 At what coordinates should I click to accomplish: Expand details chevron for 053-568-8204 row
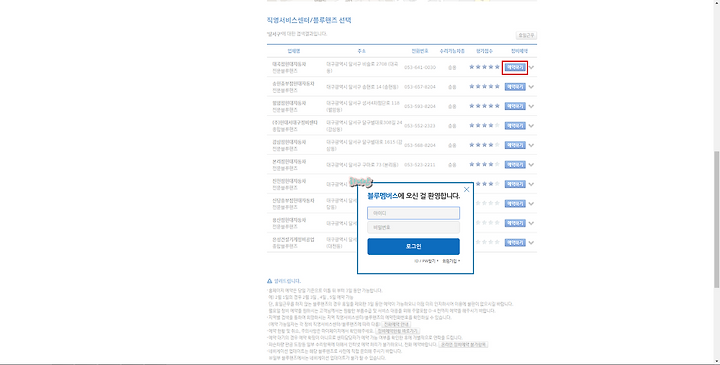pos(531,145)
